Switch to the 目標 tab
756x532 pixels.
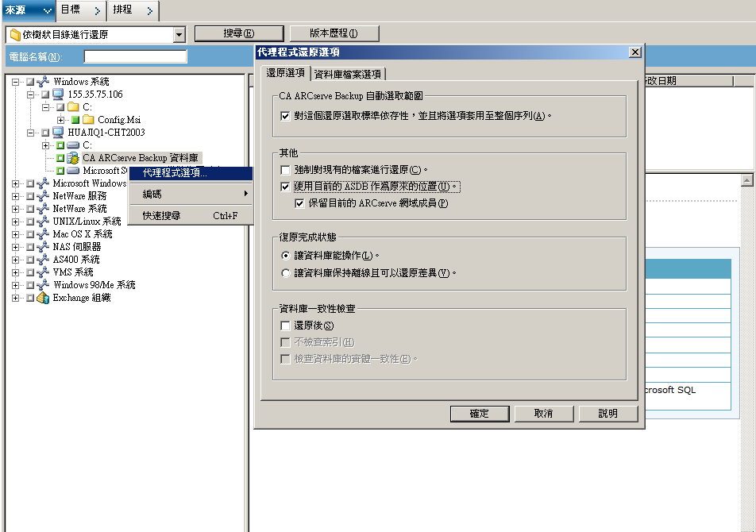[80, 10]
